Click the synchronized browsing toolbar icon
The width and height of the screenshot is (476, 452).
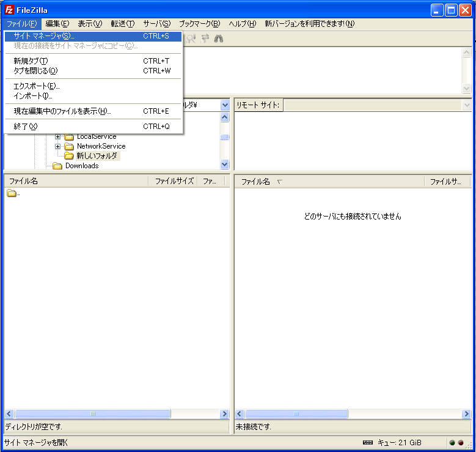pyautogui.click(x=205, y=39)
